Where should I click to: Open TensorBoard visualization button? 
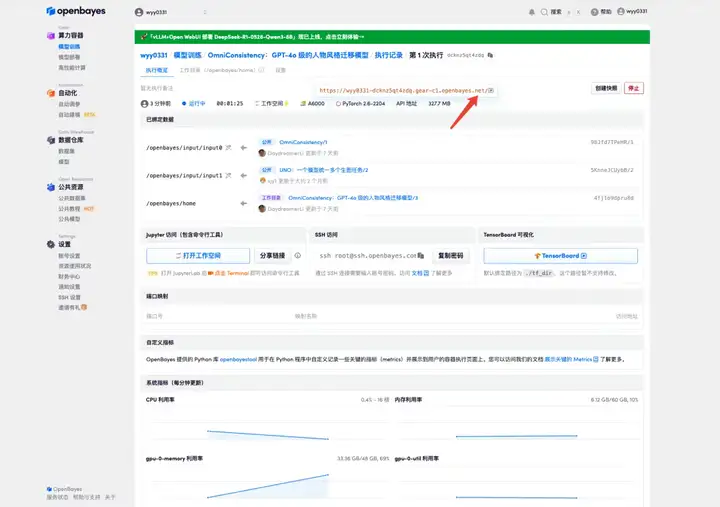pyautogui.click(x=561, y=256)
